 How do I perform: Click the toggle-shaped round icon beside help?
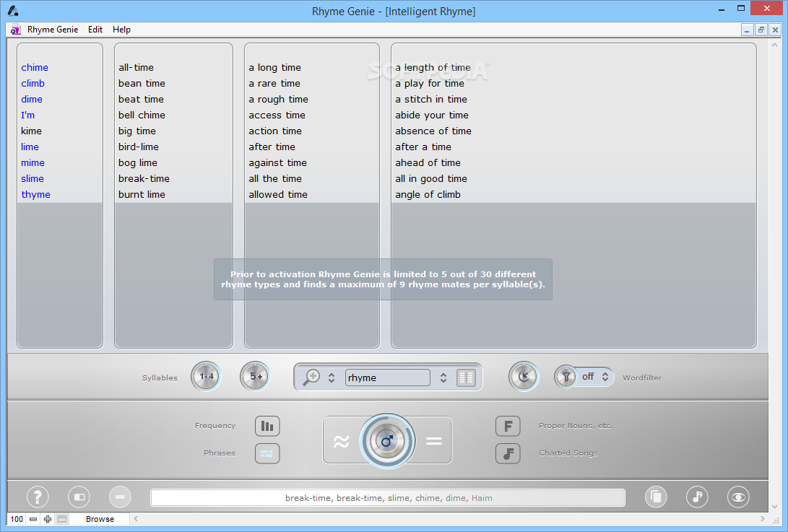coord(79,497)
